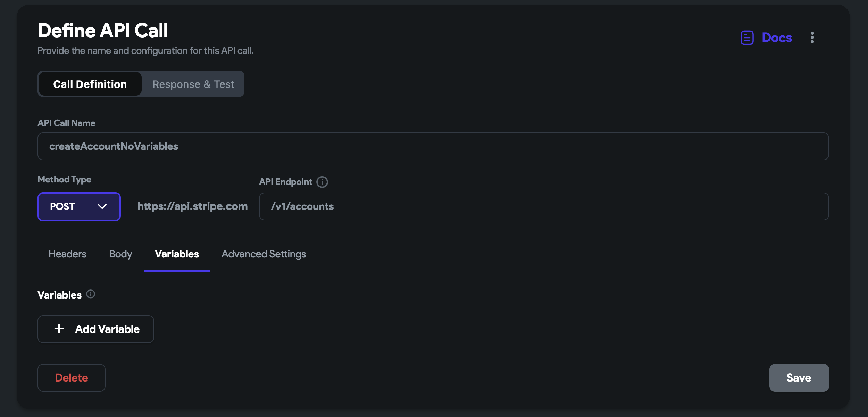Open the Method Type POST selector
Viewport: 868px width, 417px height.
click(79, 206)
